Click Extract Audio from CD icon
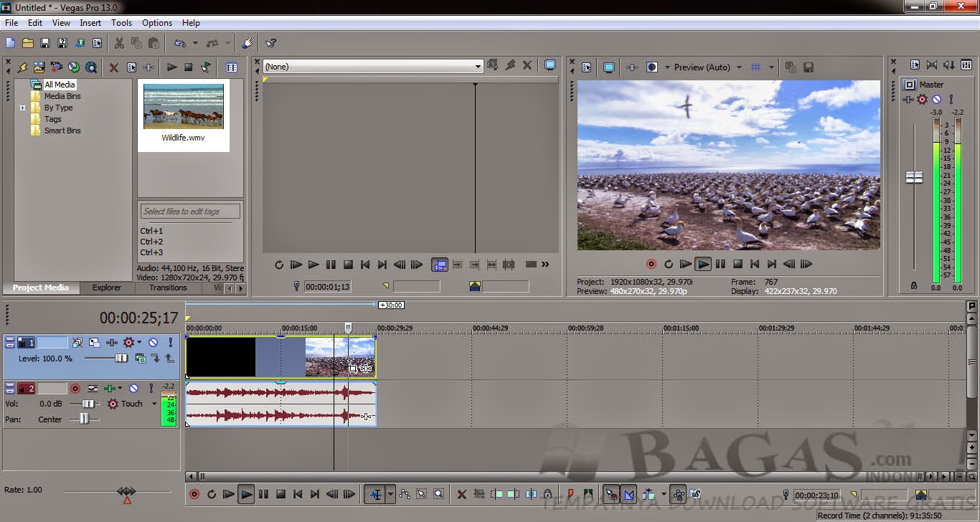 click(x=73, y=67)
